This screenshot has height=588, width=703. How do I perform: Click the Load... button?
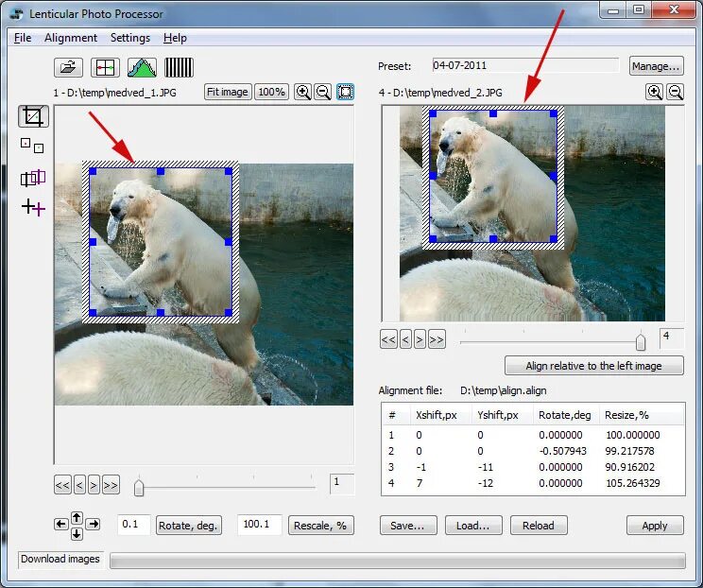tap(473, 526)
